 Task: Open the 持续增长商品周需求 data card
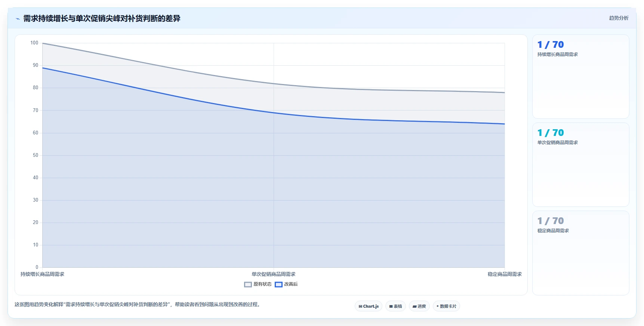point(581,77)
